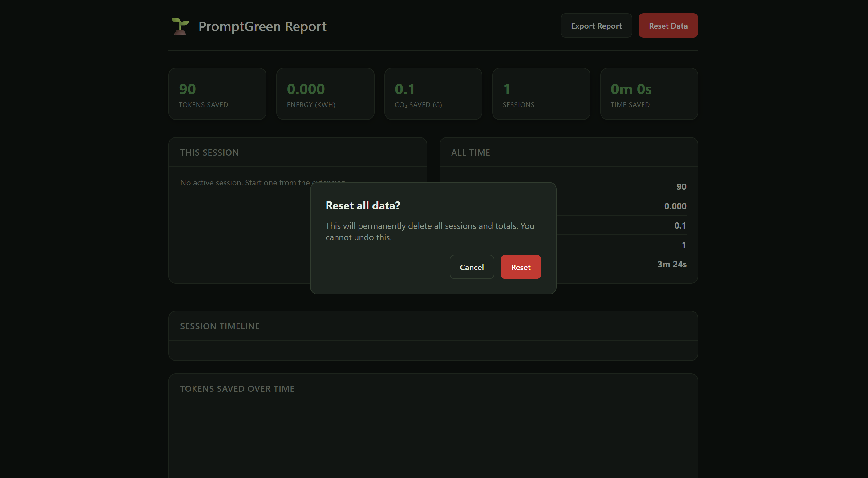
Task: Click the Reset all data? dialog heading
Action: pyautogui.click(x=363, y=205)
